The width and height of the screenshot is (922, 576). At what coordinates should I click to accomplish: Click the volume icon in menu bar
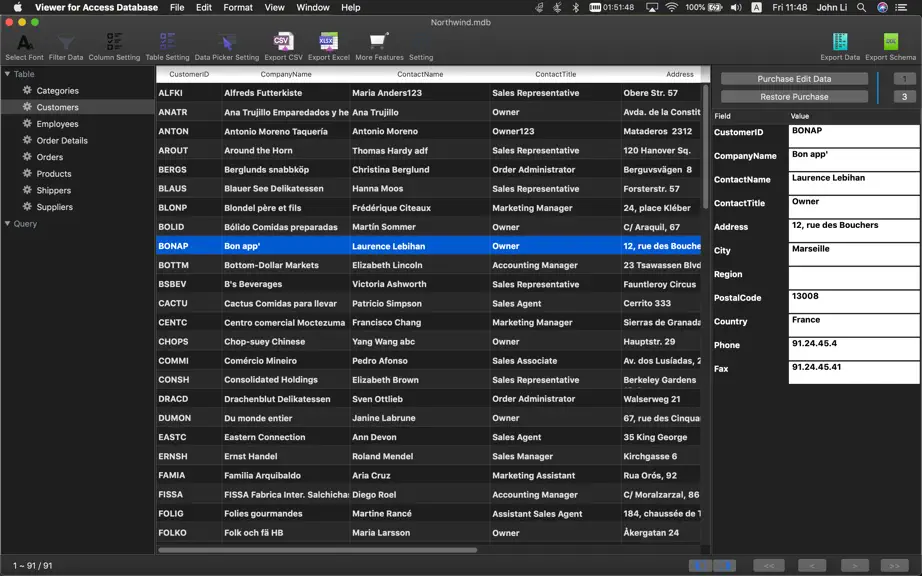point(736,7)
